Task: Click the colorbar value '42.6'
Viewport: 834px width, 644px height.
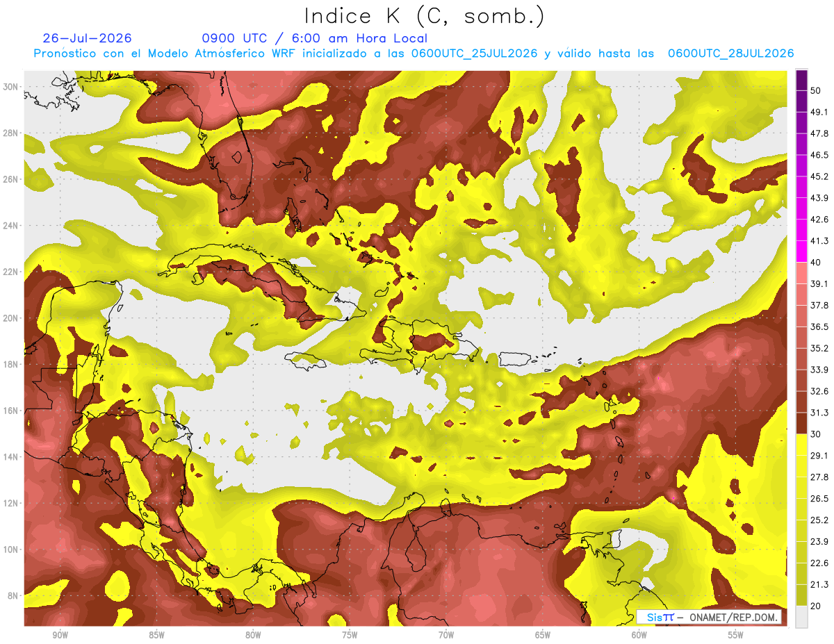Action: click(819, 220)
